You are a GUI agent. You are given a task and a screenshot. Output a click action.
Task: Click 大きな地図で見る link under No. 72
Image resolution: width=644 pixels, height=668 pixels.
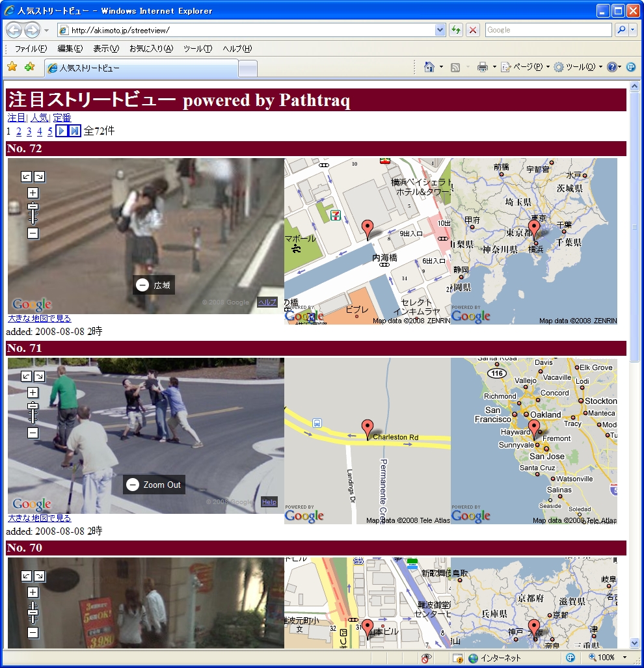[40, 318]
